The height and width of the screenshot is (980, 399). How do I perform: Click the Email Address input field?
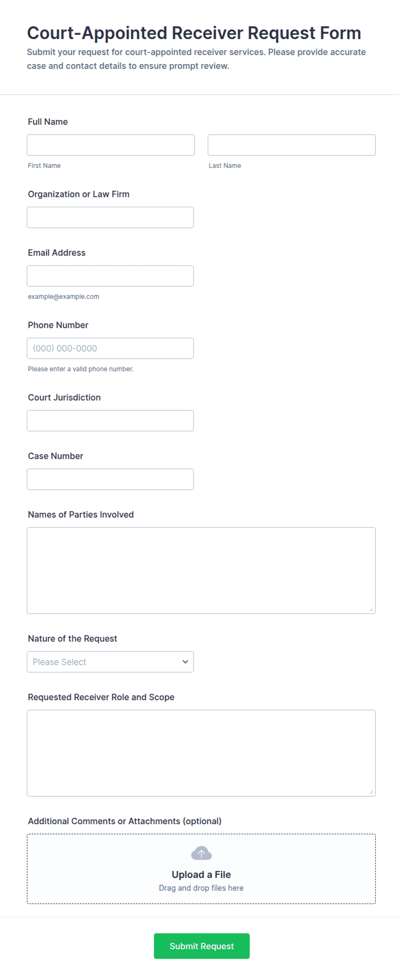pos(110,276)
